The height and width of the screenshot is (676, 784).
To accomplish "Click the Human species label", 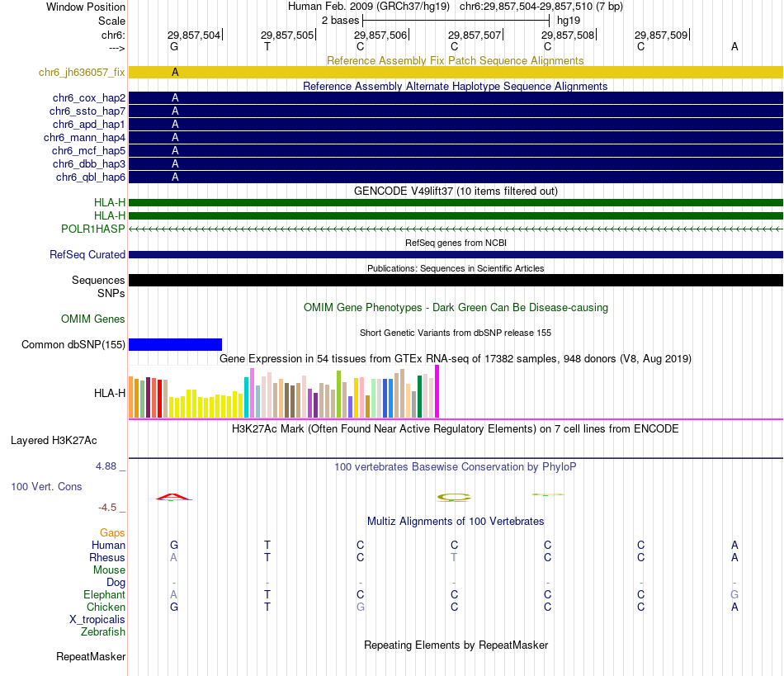I will pos(108,545).
